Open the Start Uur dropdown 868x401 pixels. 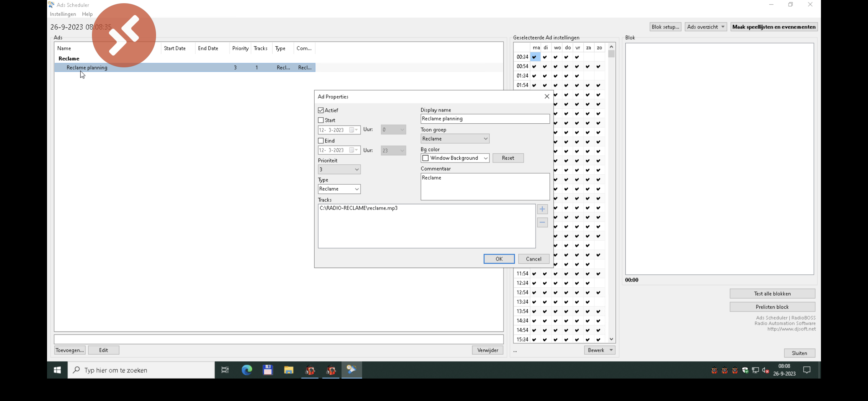(x=393, y=130)
